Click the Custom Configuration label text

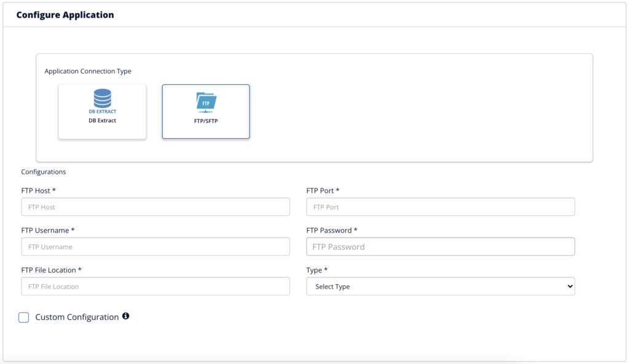(77, 317)
